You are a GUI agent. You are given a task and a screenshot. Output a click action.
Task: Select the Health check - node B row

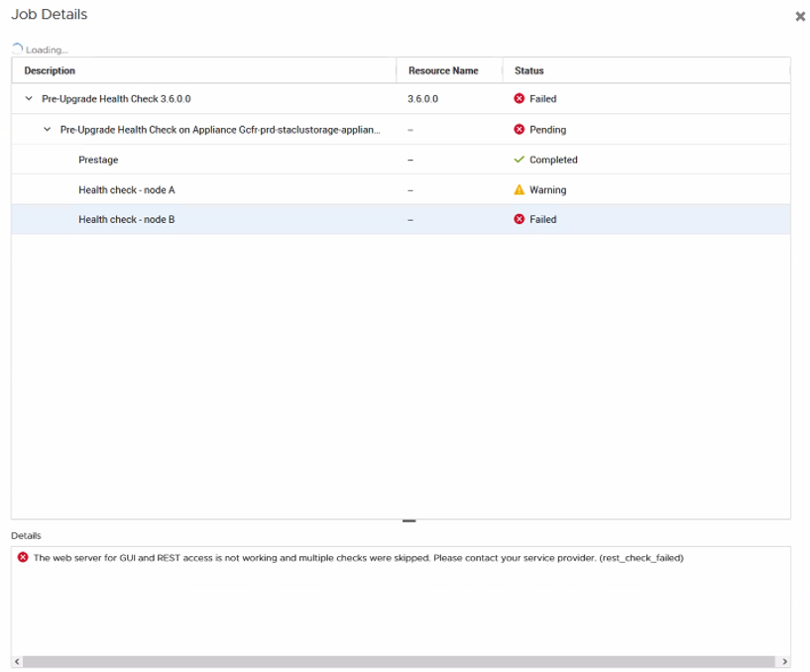[248, 219]
